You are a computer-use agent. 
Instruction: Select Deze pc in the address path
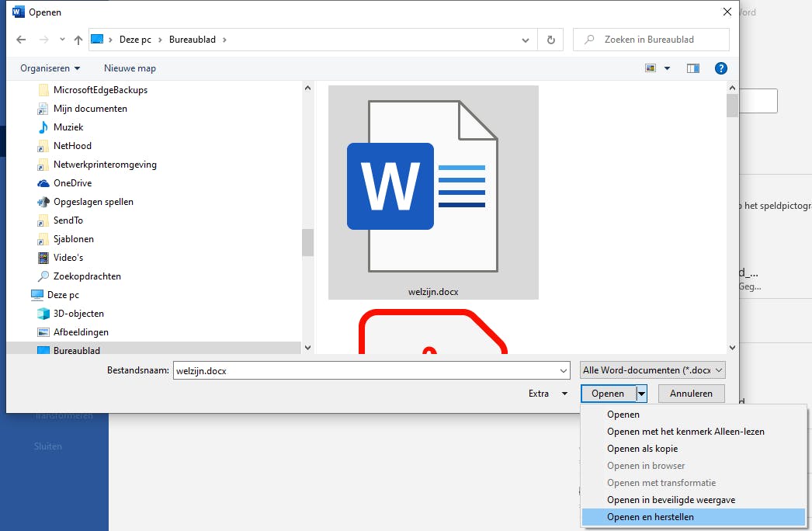pyautogui.click(x=135, y=40)
